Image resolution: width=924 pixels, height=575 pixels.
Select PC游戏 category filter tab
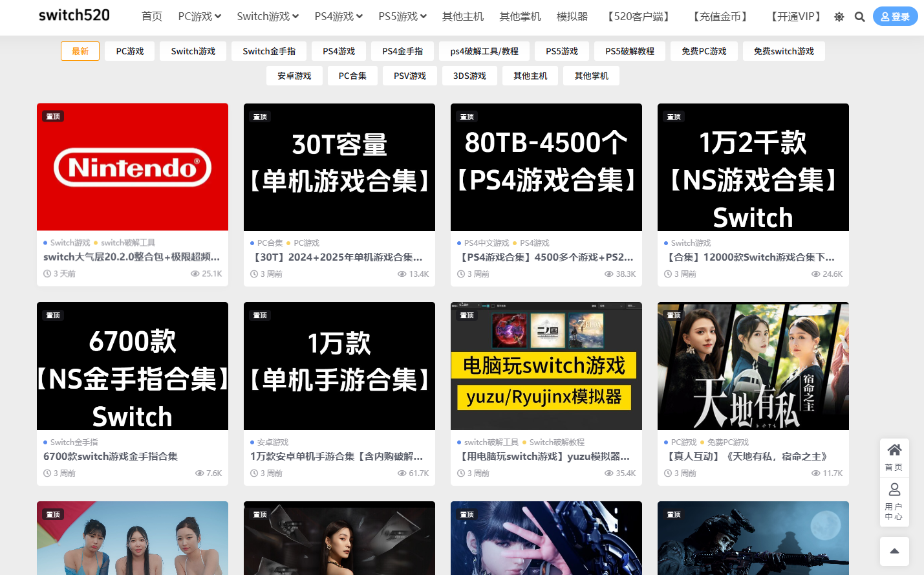click(x=130, y=51)
